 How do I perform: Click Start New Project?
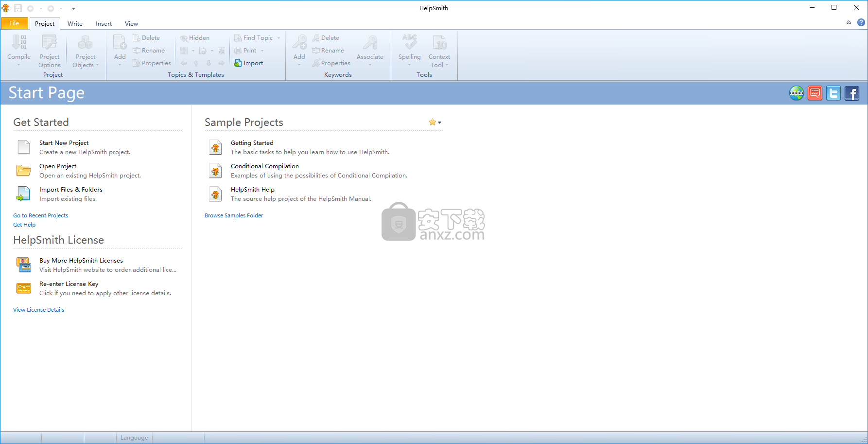pyautogui.click(x=64, y=143)
